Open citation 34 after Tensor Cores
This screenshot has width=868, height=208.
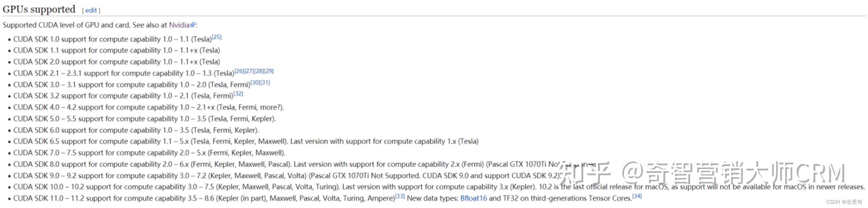637,196
